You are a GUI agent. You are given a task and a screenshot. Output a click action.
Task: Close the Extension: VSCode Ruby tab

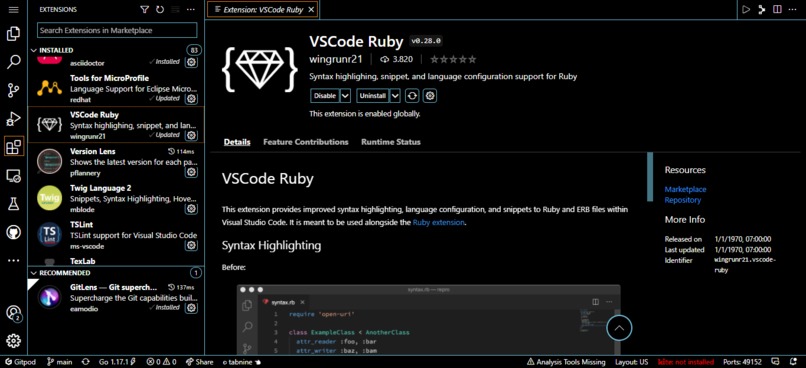pyautogui.click(x=311, y=9)
